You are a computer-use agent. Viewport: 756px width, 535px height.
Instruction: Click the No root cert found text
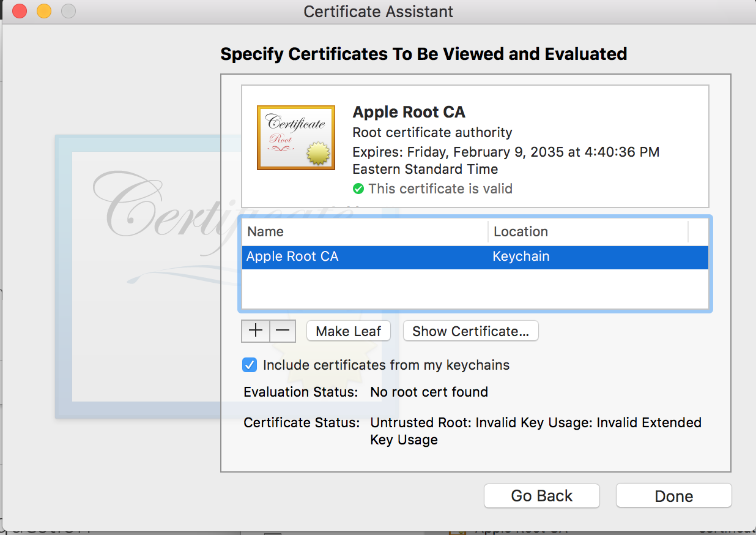429,392
